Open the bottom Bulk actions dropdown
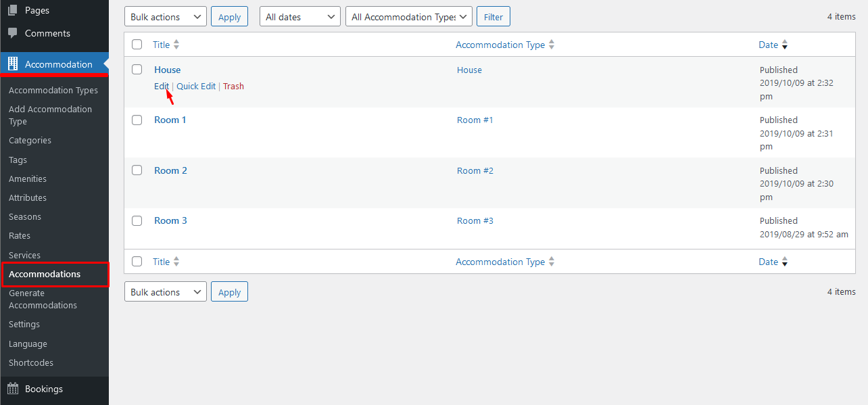Image resolution: width=868 pixels, height=405 pixels. 166,292
